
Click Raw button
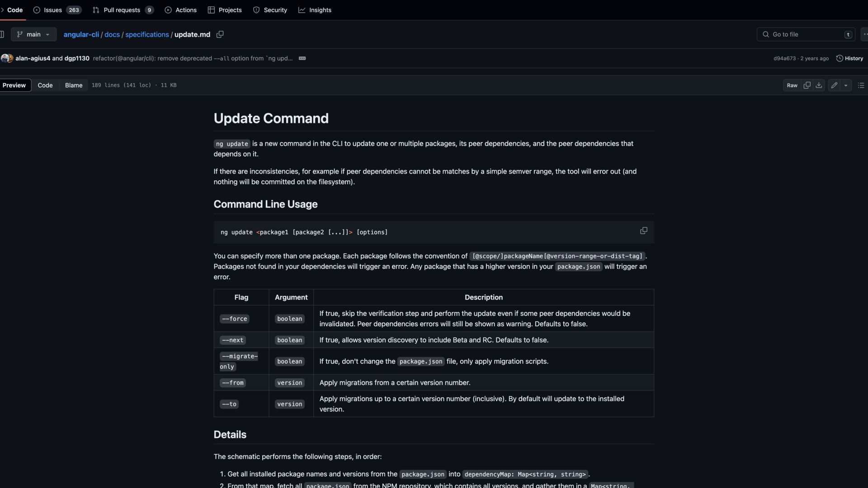pos(792,85)
